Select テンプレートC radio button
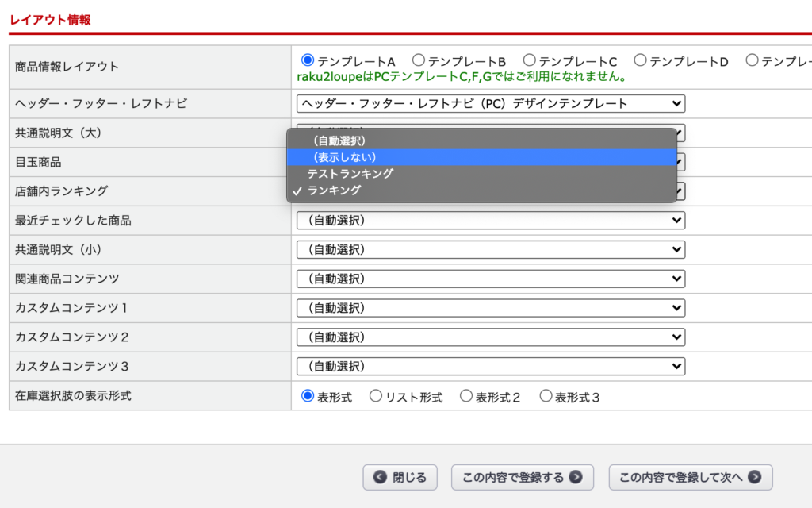Viewport: 812px width, 508px height. (x=530, y=60)
